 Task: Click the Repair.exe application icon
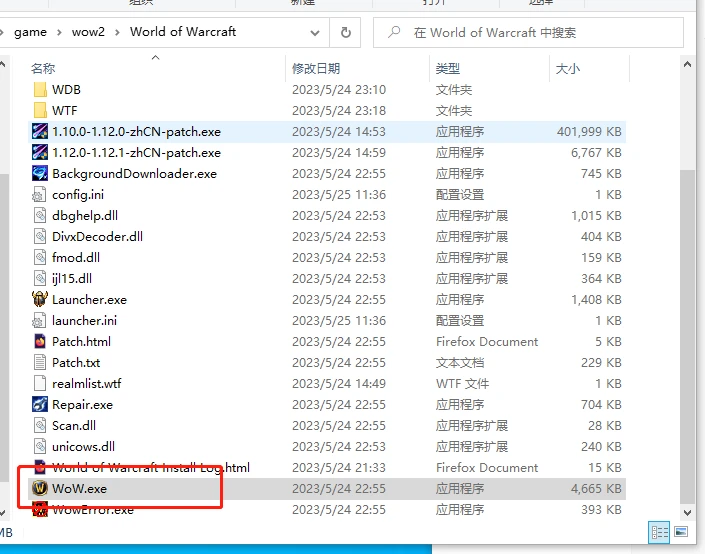pyautogui.click(x=40, y=404)
